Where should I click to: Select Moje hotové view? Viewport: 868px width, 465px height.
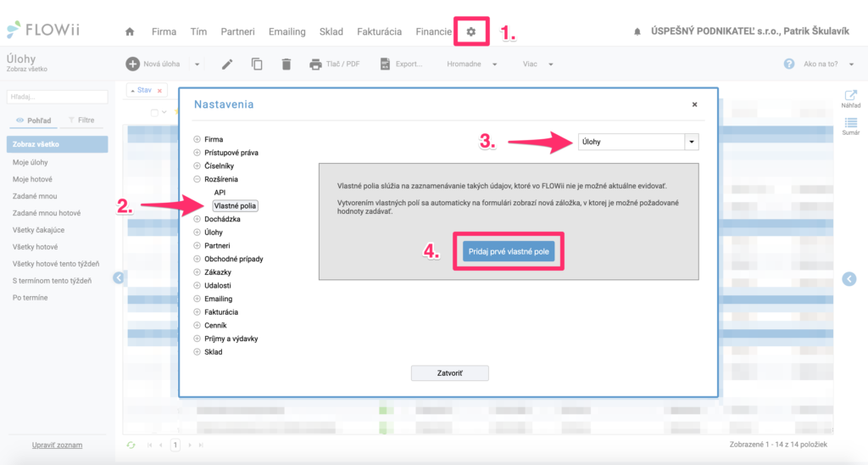pos(33,179)
